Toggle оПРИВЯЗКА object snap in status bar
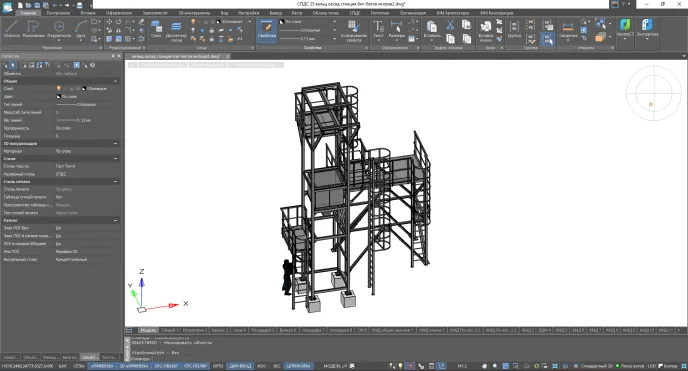Screen dimensions: 688x371 point(101,366)
